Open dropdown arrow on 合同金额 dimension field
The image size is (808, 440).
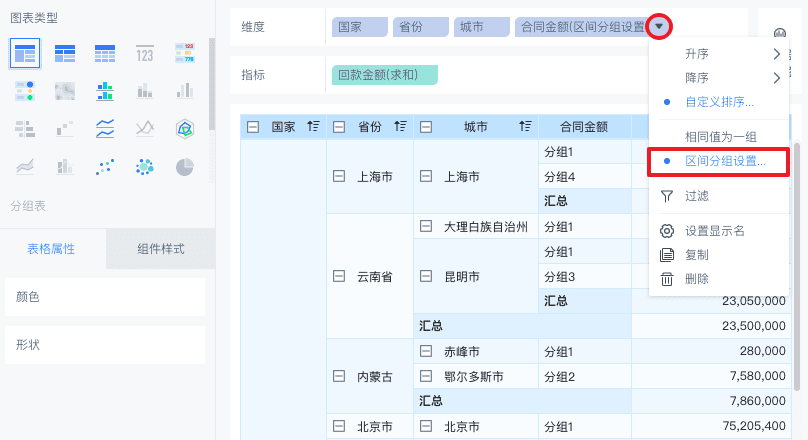click(x=659, y=26)
